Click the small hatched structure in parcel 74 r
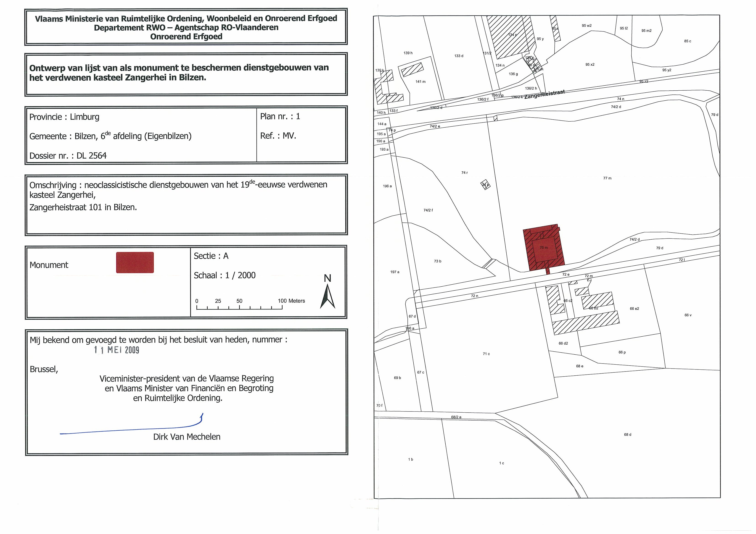Screen dimensions: 756x534 click(485, 185)
